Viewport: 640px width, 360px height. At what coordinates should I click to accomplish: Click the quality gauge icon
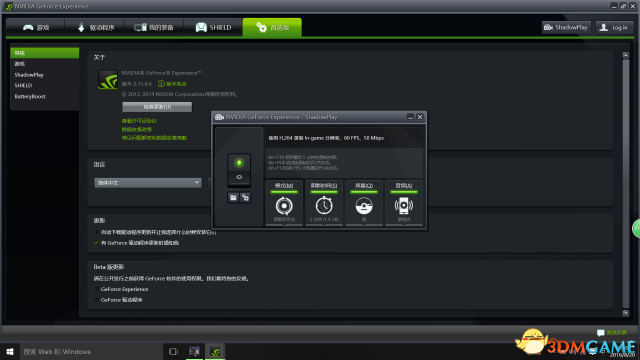364,206
